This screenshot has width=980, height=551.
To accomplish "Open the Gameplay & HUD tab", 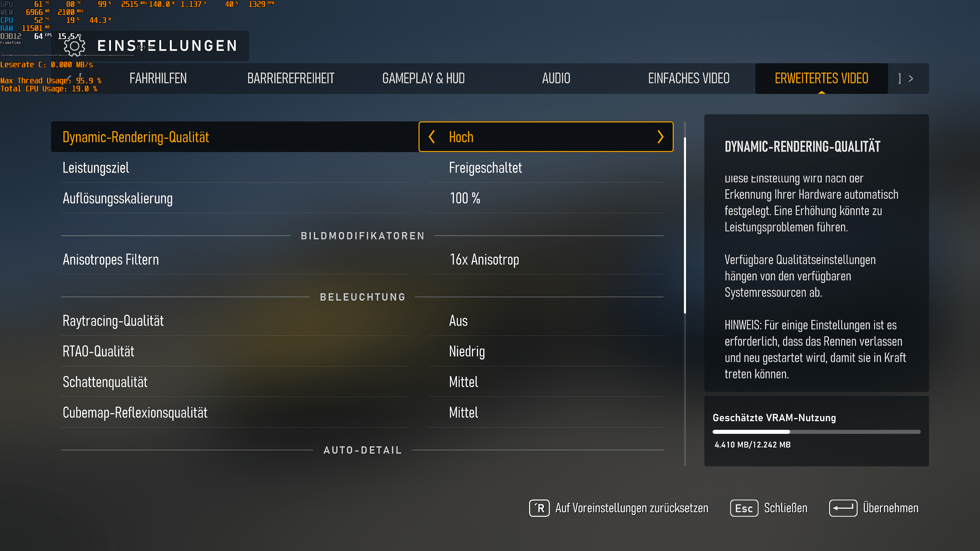I will pos(423,78).
